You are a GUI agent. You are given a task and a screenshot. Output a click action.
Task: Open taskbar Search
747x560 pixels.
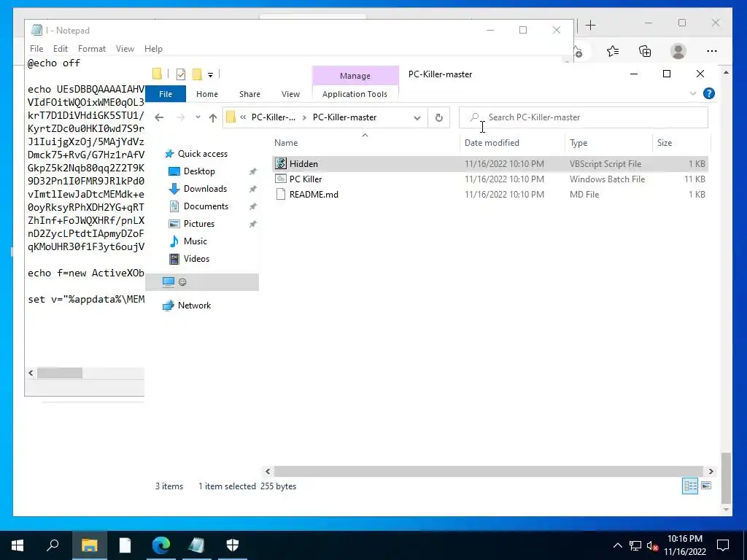[53, 545]
